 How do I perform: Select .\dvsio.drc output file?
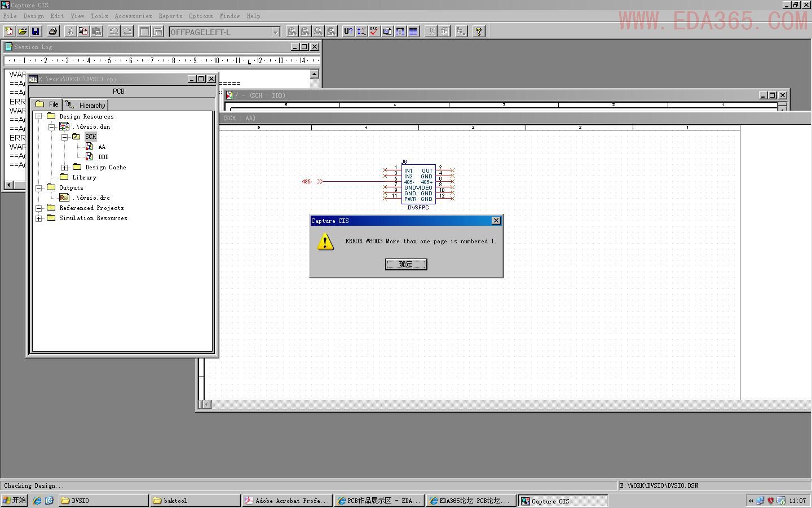(x=91, y=198)
